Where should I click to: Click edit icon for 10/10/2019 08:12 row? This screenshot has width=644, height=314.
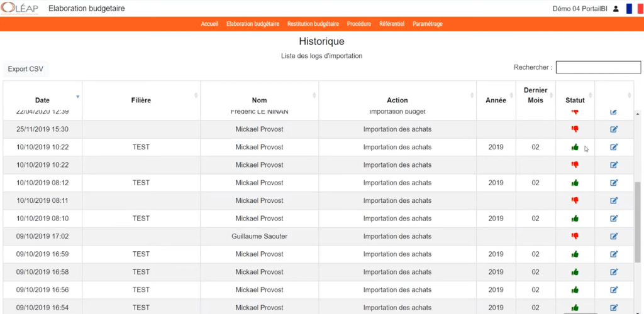click(614, 183)
